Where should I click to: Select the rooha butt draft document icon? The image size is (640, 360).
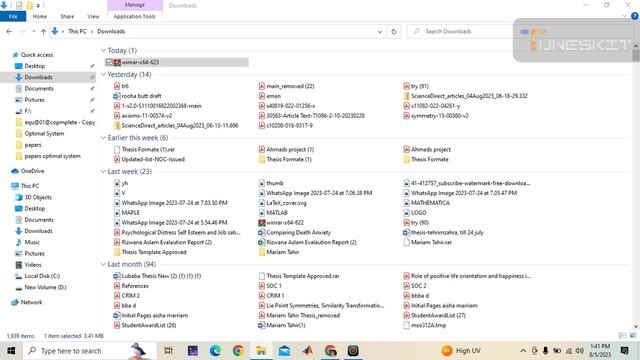point(117,96)
